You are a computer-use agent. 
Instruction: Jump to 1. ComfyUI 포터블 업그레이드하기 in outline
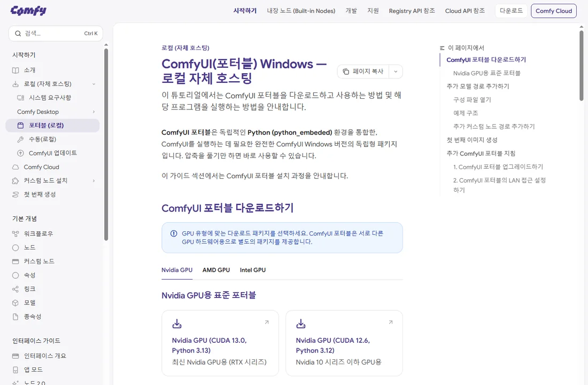tap(498, 167)
